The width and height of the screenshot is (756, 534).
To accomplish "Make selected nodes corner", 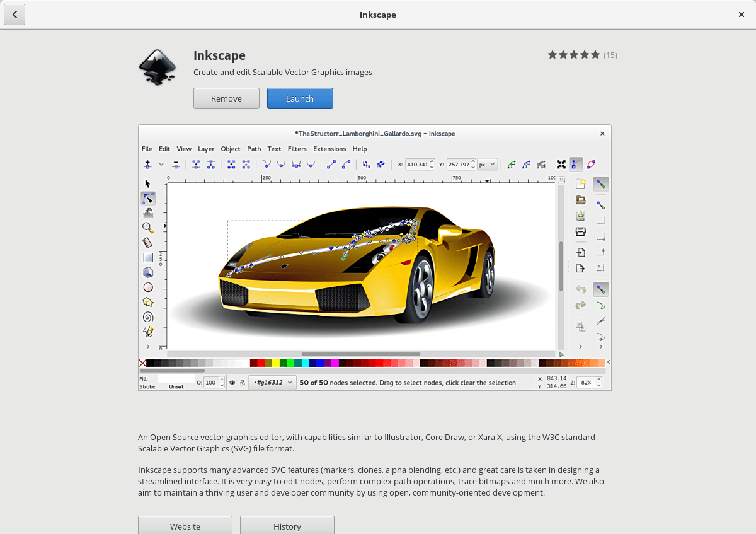I will pyautogui.click(x=267, y=164).
